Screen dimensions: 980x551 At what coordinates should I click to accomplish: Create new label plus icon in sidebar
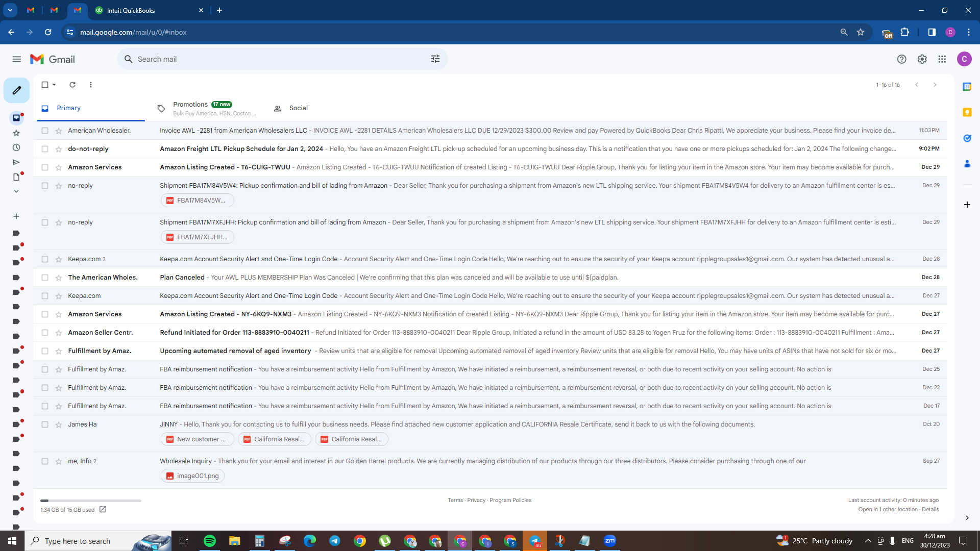pos(16,216)
